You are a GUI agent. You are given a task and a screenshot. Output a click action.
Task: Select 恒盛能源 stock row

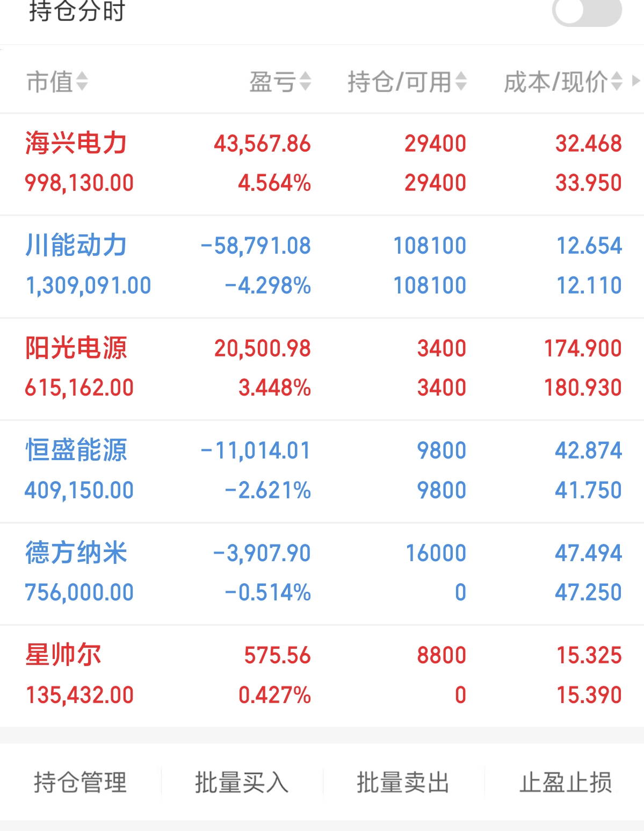pos(76,450)
